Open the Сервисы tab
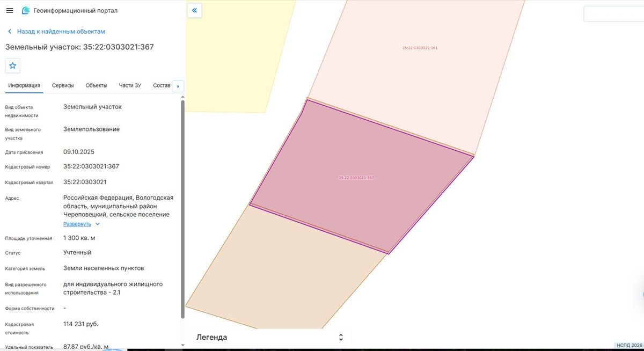Screen dimensions: 644x351 63,85
